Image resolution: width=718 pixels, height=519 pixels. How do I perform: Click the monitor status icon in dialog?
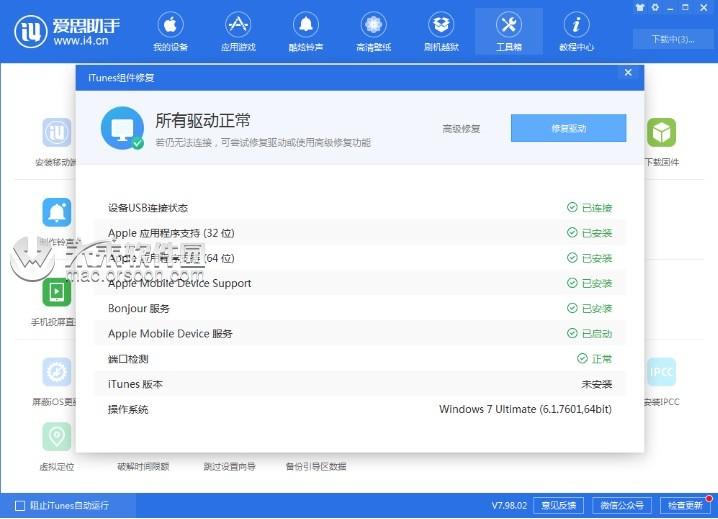(122, 128)
